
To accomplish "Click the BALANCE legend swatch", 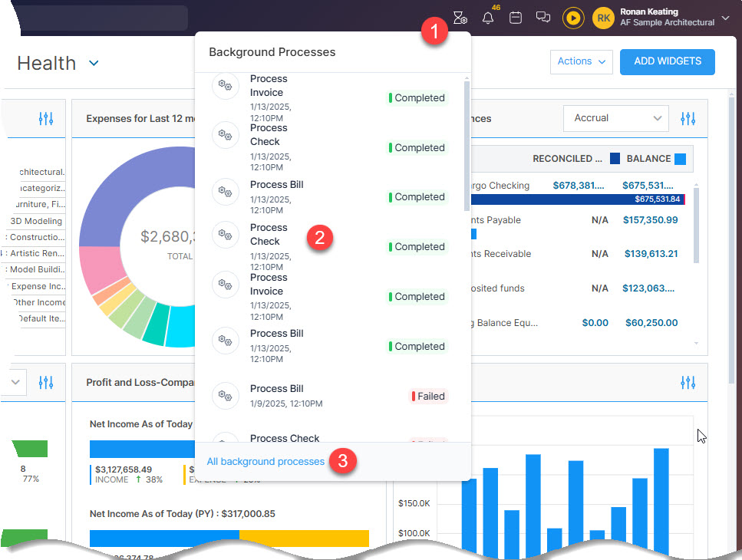I will [x=680, y=159].
